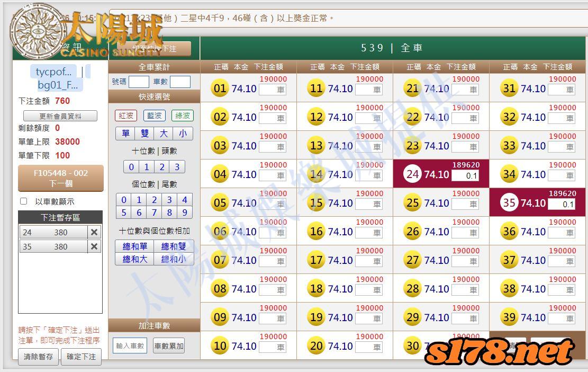
Task: Select 總和單 sum odd
Action: click(135, 246)
